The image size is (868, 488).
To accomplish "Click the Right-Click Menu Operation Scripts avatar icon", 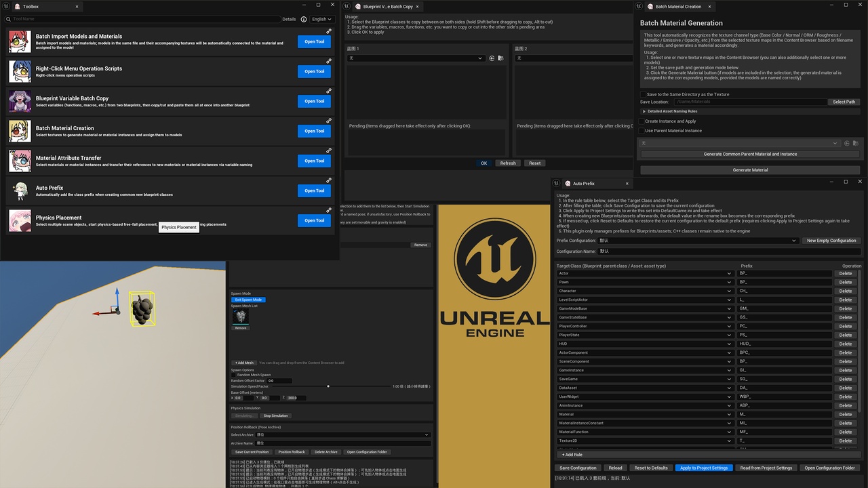I will (x=20, y=71).
